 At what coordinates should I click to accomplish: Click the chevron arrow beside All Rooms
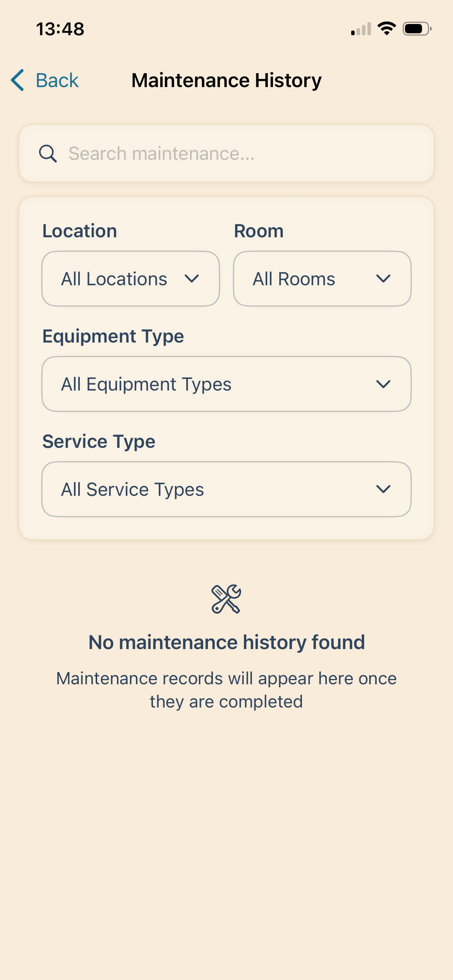pyautogui.click(x=383, y=279)
